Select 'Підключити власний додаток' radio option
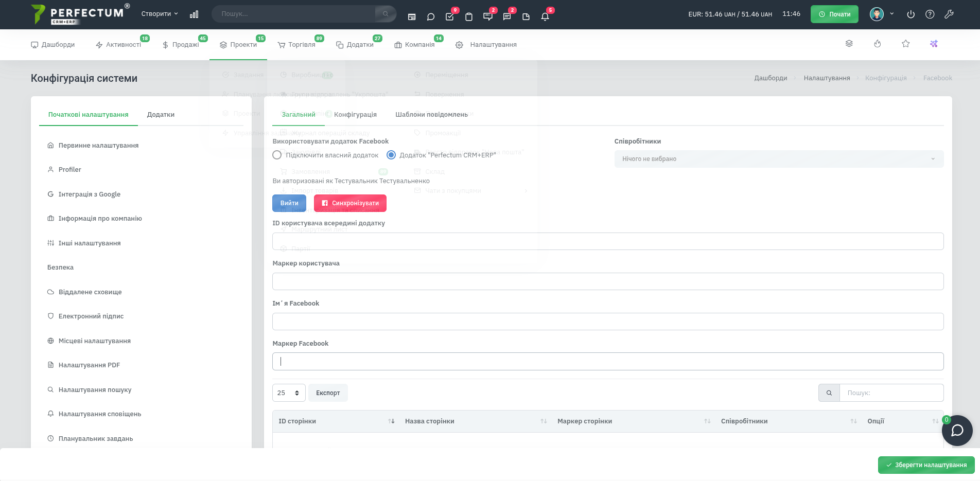 click(277, 155)
